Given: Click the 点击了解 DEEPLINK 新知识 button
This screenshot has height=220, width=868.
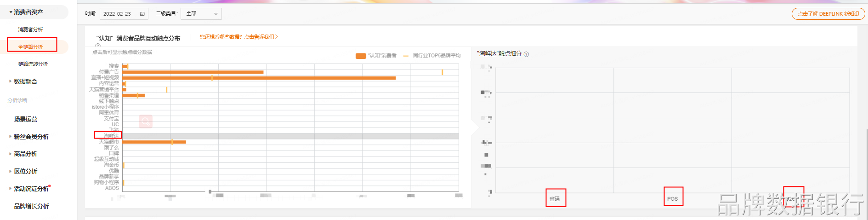Looking at the screenshot, I should (x=828, y=14).
